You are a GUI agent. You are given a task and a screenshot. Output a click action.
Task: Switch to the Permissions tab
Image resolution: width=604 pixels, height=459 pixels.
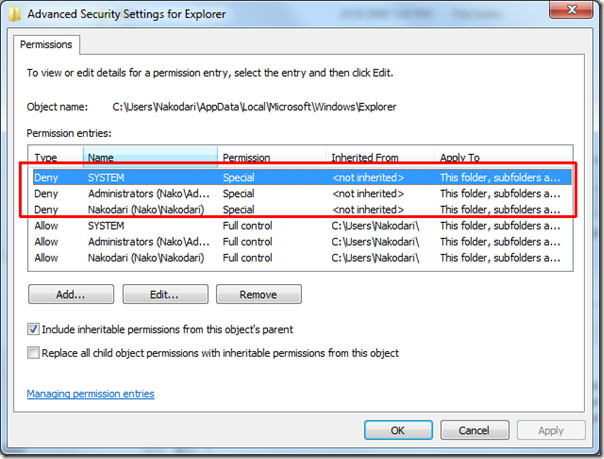[x=48, y=45]
